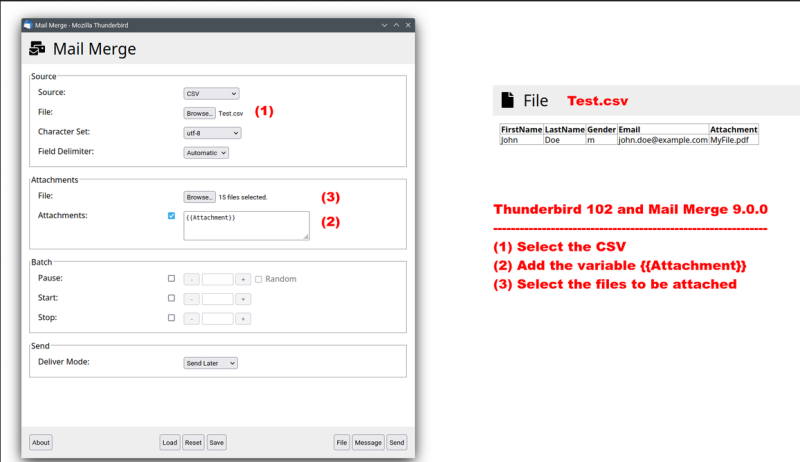Maximize the Mail Merge window

396,25
